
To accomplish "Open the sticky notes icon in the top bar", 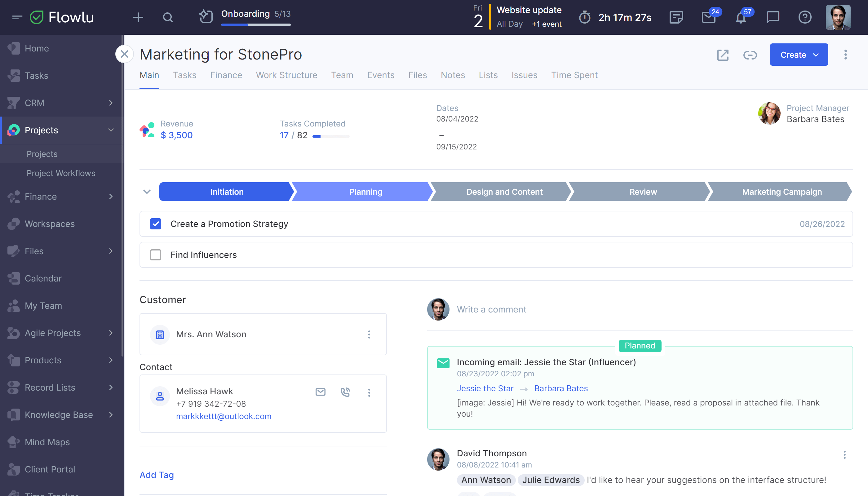I will pyautogui.click(x=676, y=17).
